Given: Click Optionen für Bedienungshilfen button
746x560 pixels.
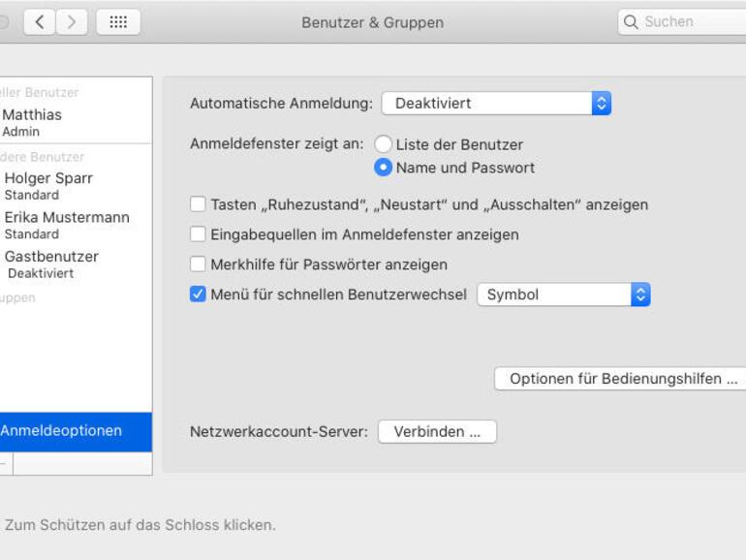Looking at the screenshot, I should [620, 379].
